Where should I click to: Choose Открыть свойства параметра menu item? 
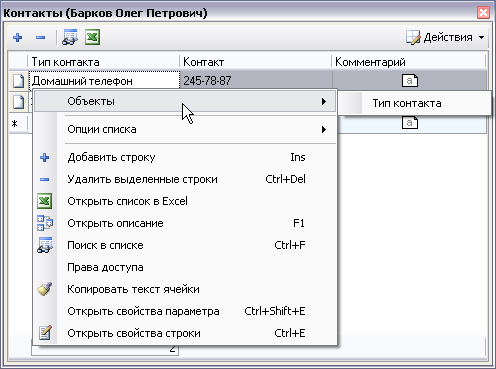[x=185, y=311]
